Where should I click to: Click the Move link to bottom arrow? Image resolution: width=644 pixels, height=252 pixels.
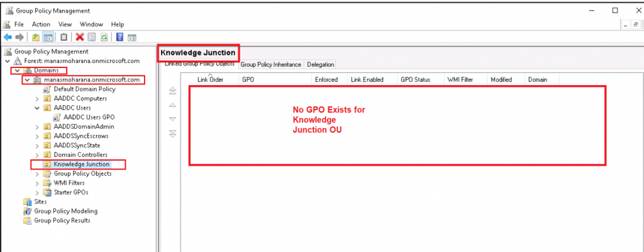click(x=173, y=133)
